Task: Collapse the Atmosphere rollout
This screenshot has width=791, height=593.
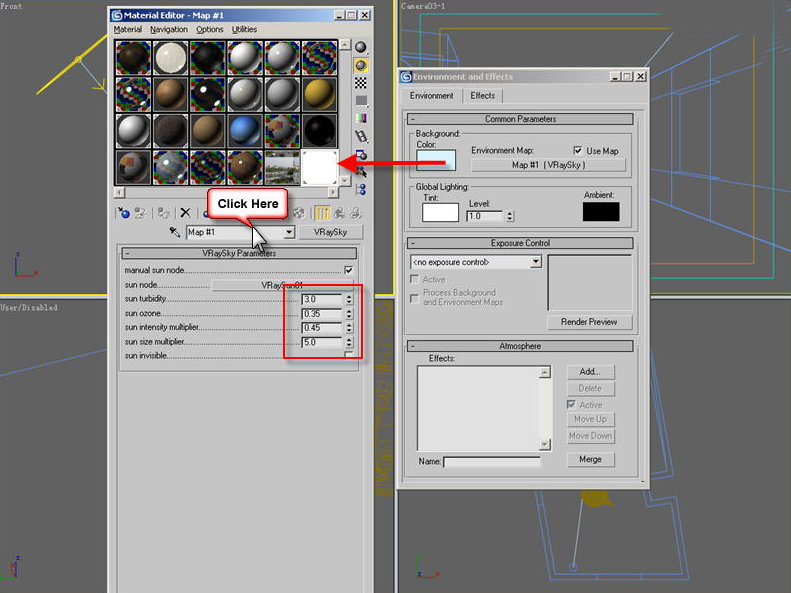Action: [520, 346]
